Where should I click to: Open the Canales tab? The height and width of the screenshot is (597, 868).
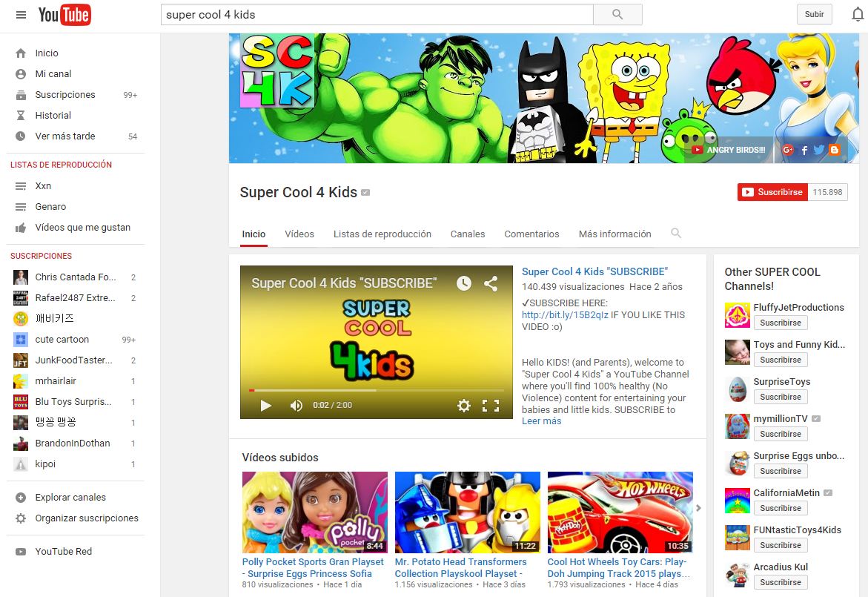click(468, 234)
